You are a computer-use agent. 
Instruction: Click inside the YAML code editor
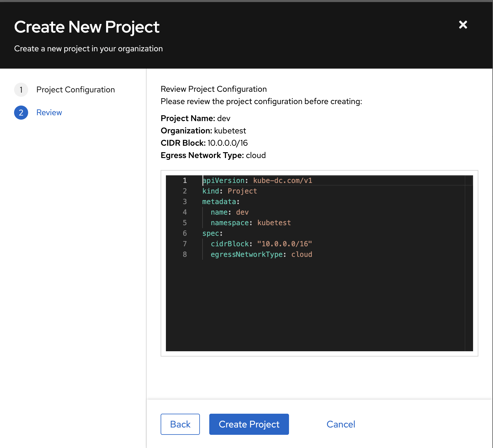(x=293, y=293)
